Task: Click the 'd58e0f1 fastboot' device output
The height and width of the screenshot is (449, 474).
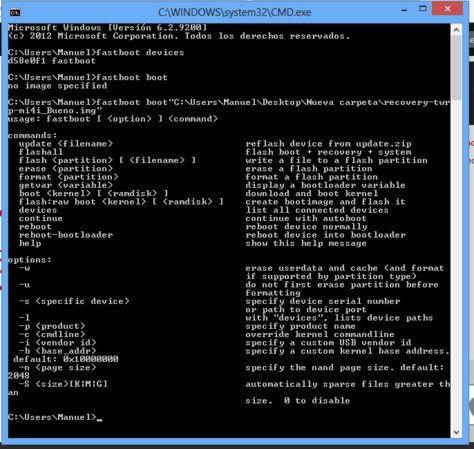Action: tap(52, 61)
